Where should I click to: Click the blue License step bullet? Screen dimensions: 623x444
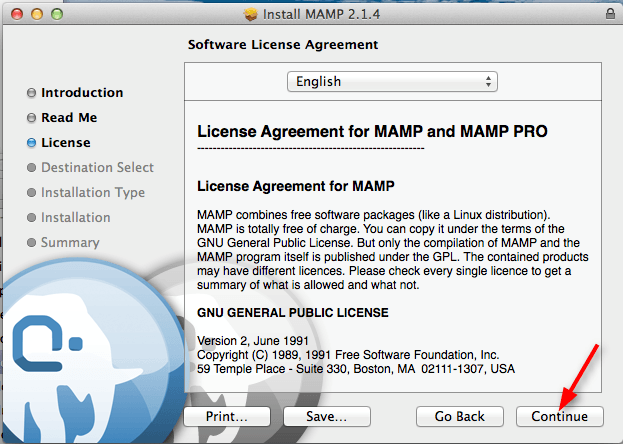coord(31,143)
